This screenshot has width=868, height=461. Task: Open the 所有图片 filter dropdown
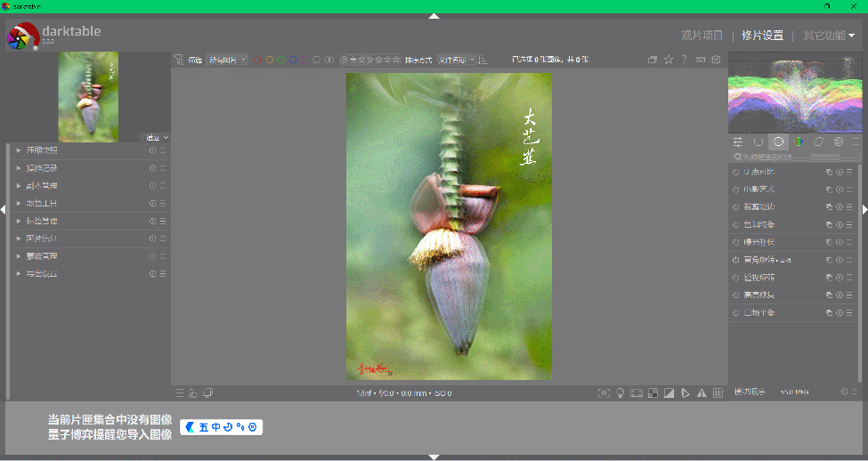(228, 60)
